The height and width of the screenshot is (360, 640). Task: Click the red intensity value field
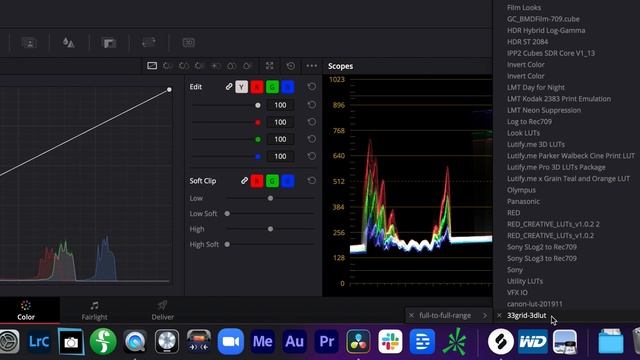(x=280, y=122)
